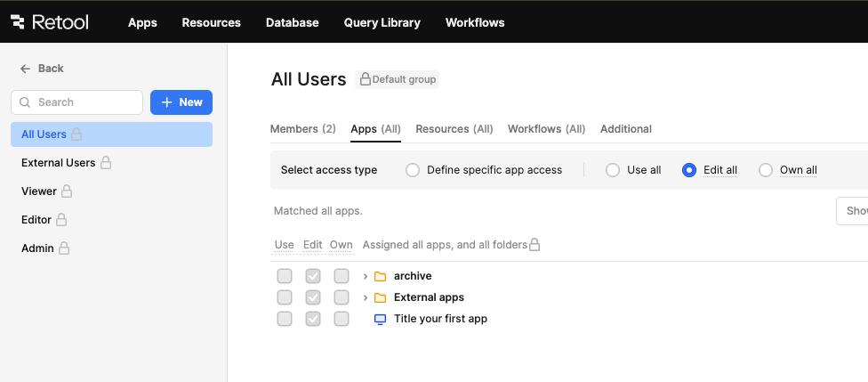Viewport: 868px width, 382px height.
Task: Click the Default group badge
Action: click(x=398, y=79)
